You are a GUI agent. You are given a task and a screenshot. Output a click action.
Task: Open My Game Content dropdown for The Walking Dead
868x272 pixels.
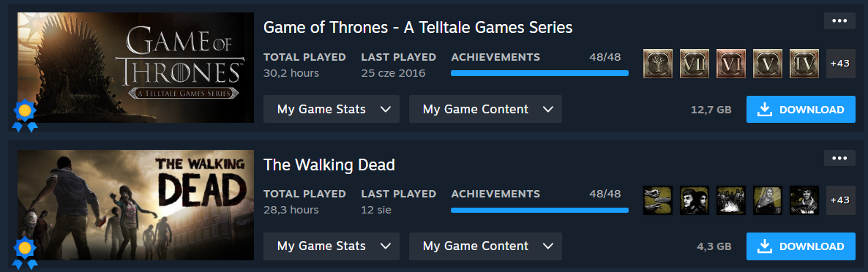pyautogui.click(x=485, y=246)
